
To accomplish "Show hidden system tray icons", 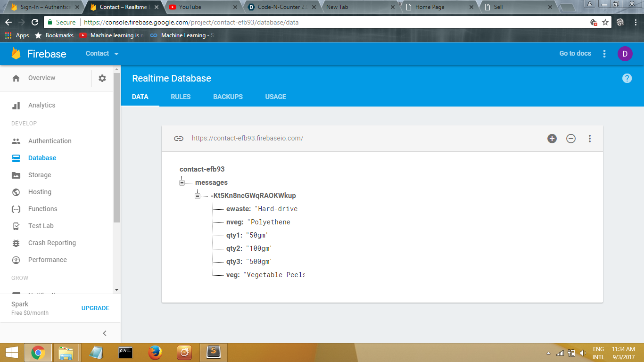I will (x=548, y=353).
